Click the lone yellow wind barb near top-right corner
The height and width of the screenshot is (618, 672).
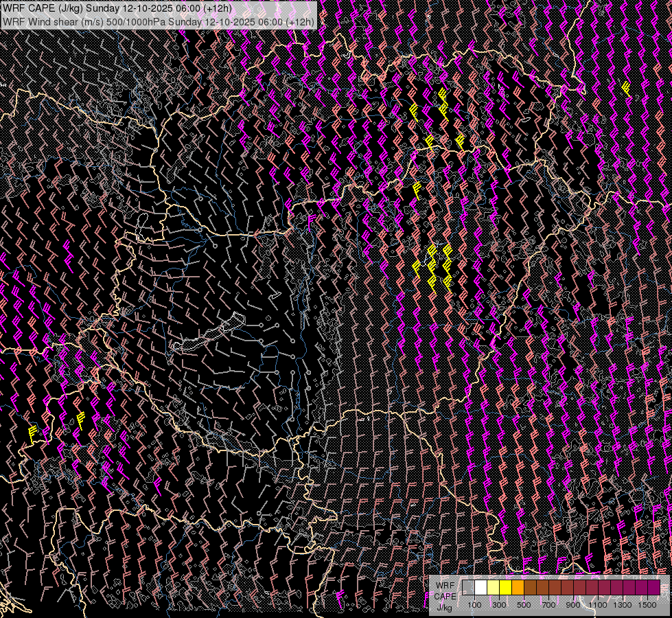[626, 87]
